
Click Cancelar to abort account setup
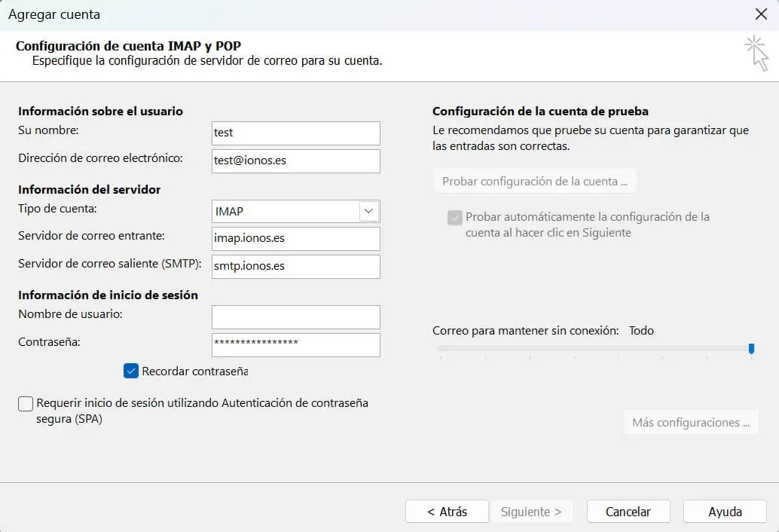(628, 511)
